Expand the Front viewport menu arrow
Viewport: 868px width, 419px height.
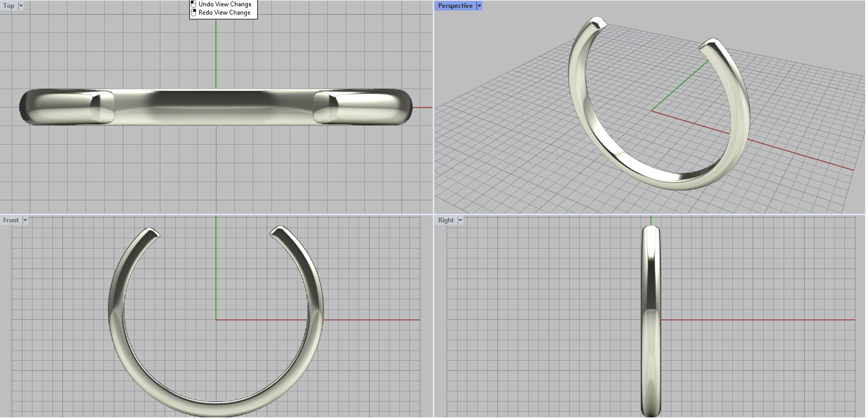point(25,220)
